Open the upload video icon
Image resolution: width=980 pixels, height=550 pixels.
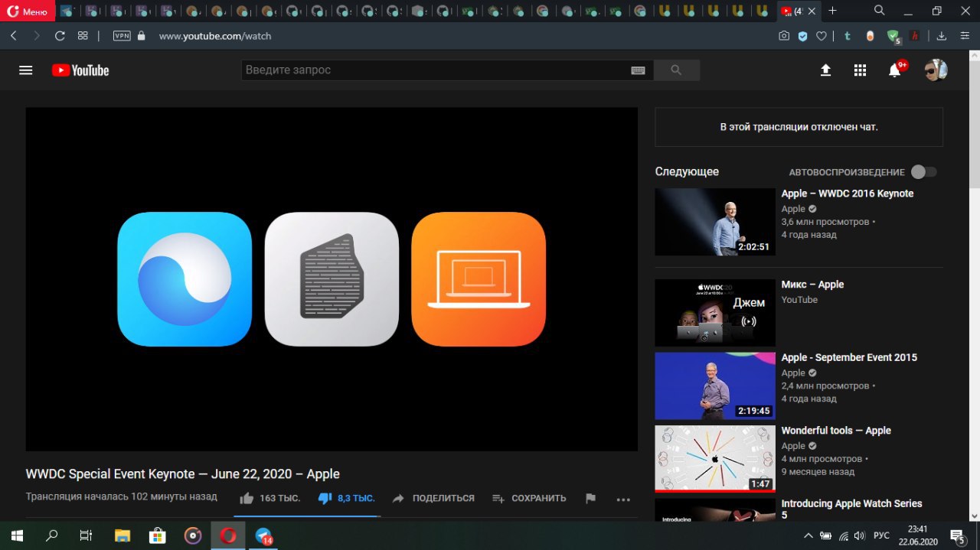pos(825,70)
